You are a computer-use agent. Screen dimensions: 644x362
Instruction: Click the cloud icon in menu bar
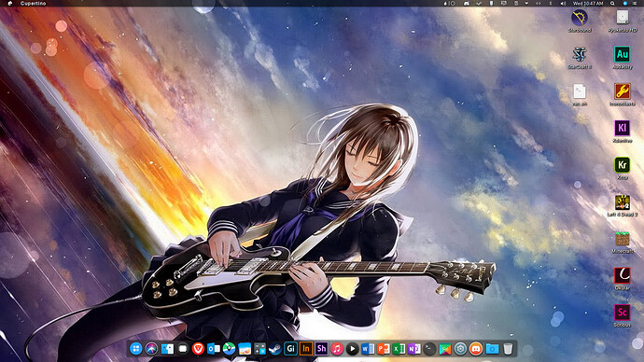coord(467,4)
